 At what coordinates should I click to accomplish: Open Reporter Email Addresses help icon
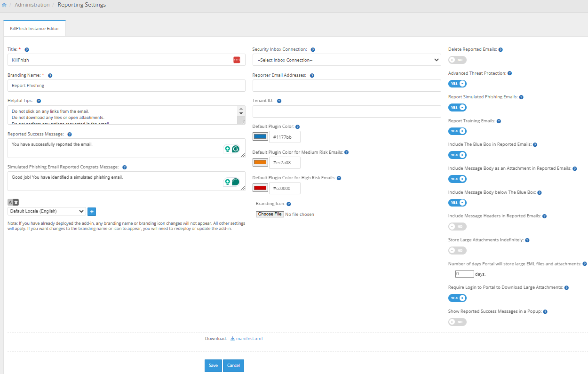point(312,75)
